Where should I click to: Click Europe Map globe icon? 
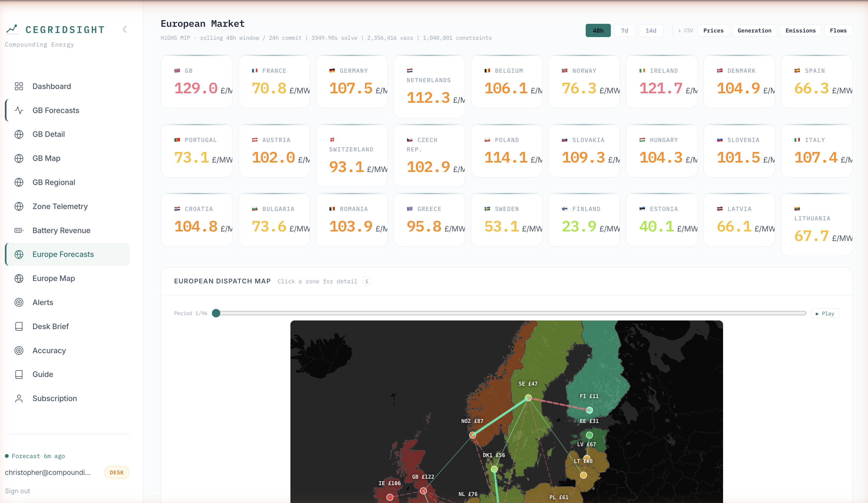pos(19,278)
